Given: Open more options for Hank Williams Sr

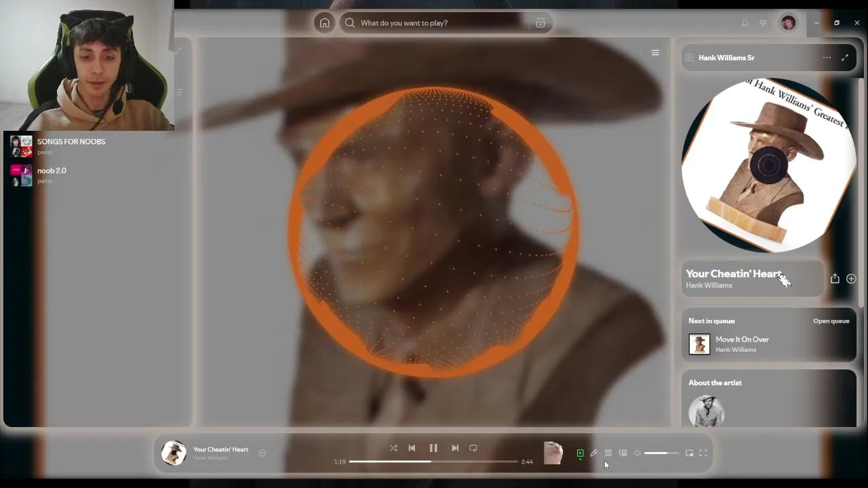Looking at the screenshot, I should [827, 58].
